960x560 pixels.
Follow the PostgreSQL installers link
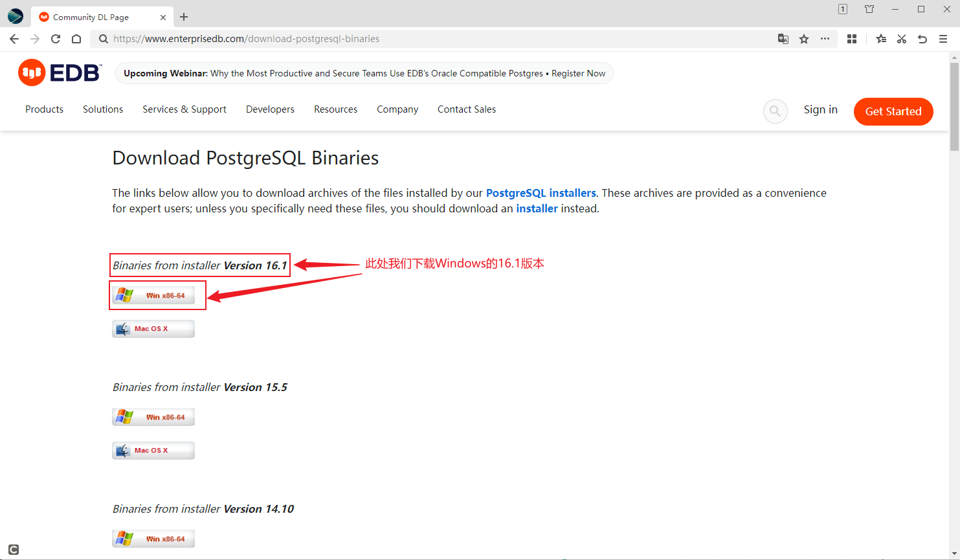coord(541,193)
